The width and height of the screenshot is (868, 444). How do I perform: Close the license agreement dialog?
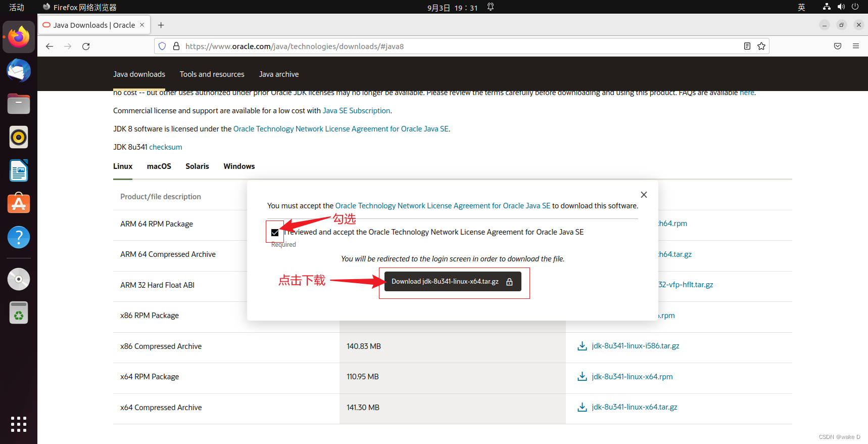click(x=644, y=195)
